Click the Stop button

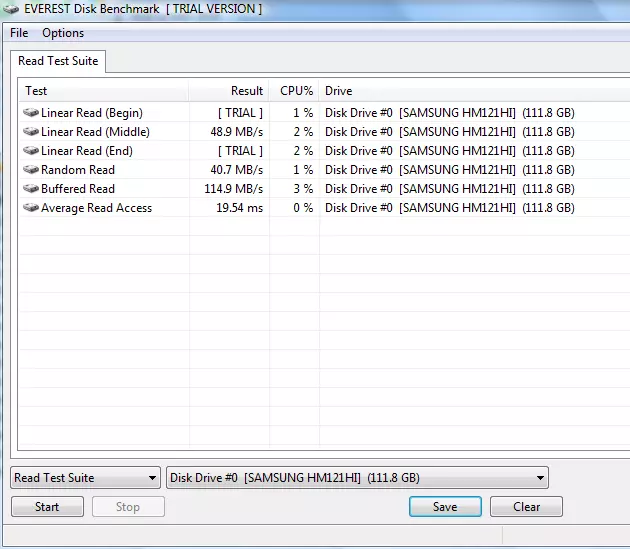(x=128, y=507)
